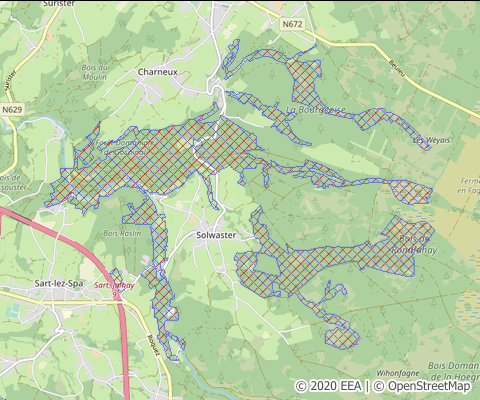
Task: Select the hatched polygon beside junction 9
Action: click(x=118, y=278)
